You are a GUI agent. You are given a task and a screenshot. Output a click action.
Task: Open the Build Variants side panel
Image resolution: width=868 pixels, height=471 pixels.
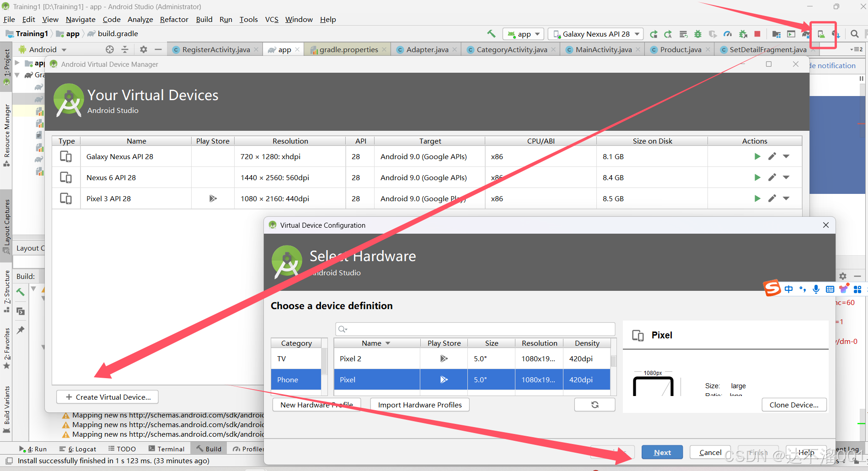(x=6, y=409)
